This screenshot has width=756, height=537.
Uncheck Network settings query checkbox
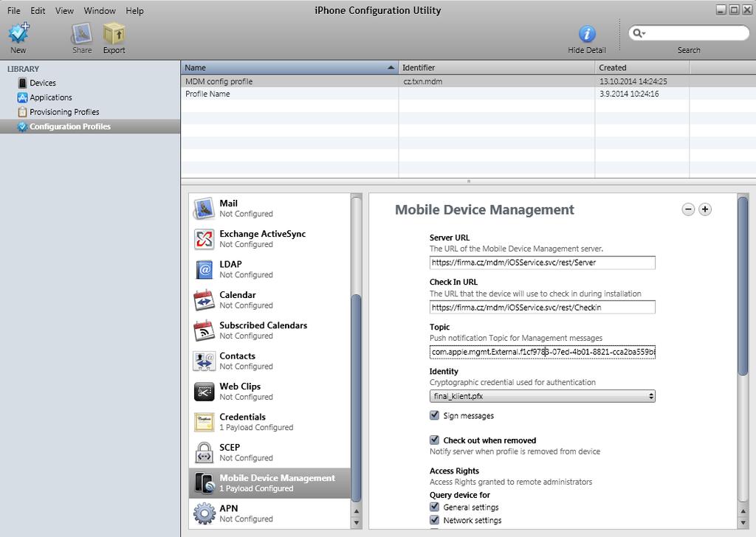click(434, 519)
